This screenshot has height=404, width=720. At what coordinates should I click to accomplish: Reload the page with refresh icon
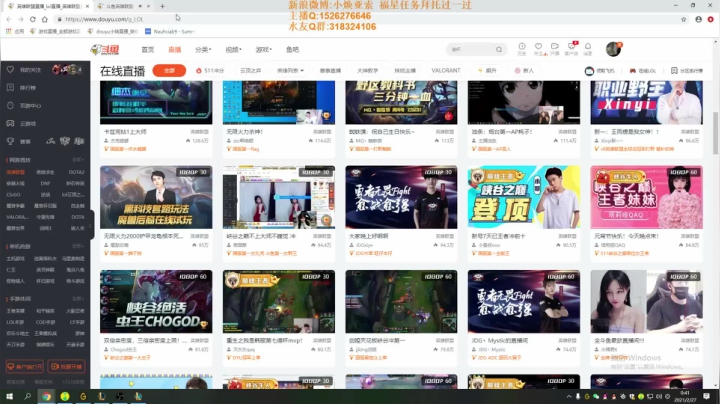tap(33, 19)
